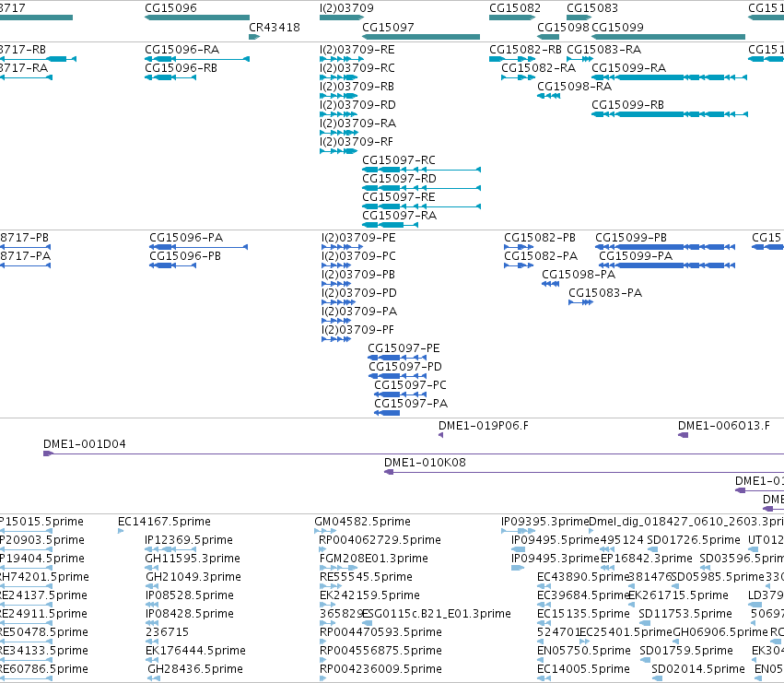Select protein l(2)03709-PE

(358, 238)
